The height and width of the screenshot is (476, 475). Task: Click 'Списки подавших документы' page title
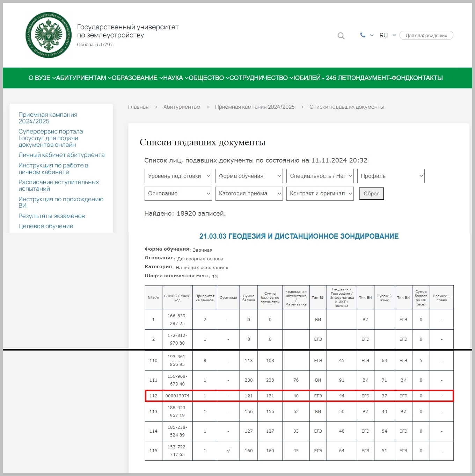coord(203,142)
